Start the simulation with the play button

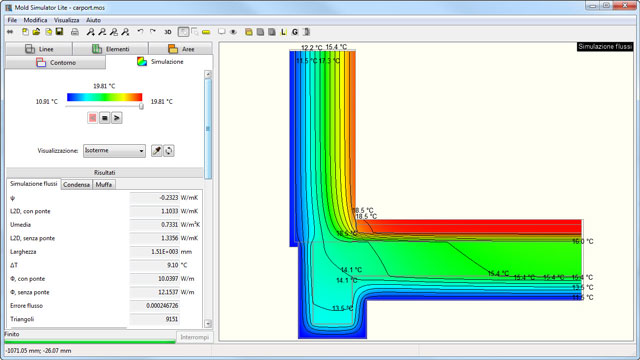coord(117,118)
